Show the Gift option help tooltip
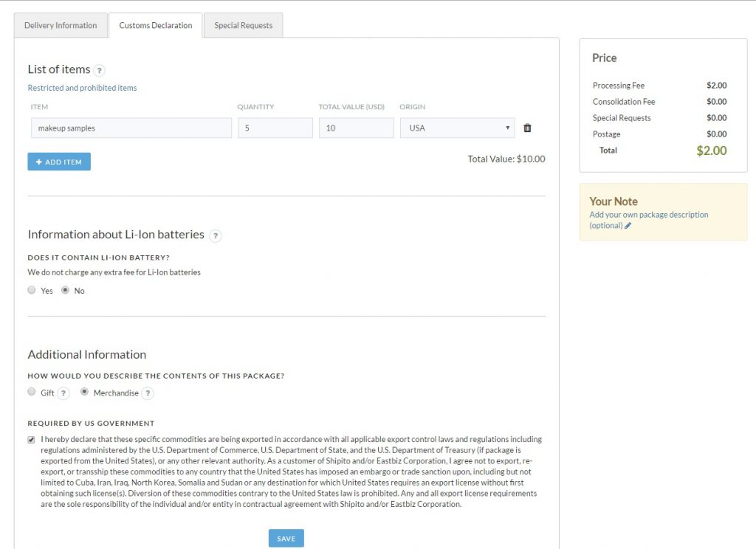 click(x=63, y=393)
